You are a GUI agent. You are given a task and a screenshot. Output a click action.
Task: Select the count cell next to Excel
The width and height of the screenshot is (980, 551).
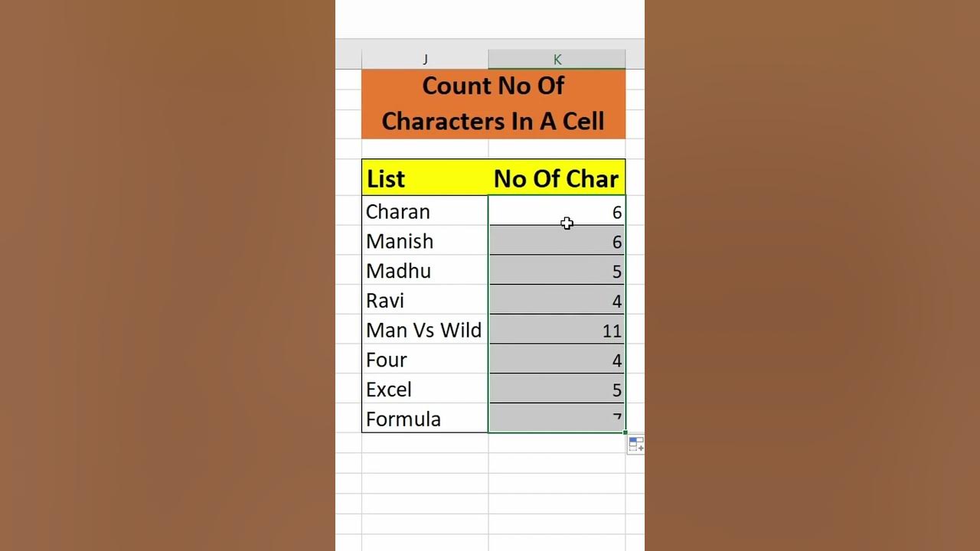[x=557, y=390]
